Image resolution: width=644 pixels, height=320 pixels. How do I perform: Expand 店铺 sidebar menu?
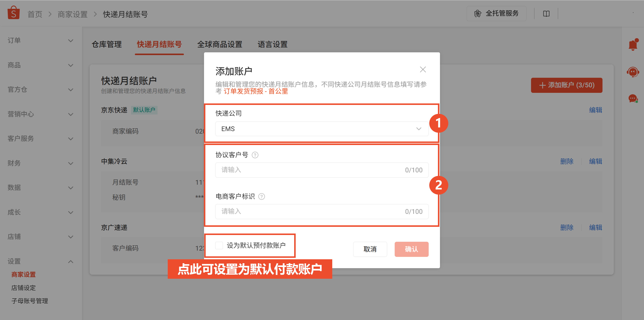pyautogui.click(x=41, y=236)
